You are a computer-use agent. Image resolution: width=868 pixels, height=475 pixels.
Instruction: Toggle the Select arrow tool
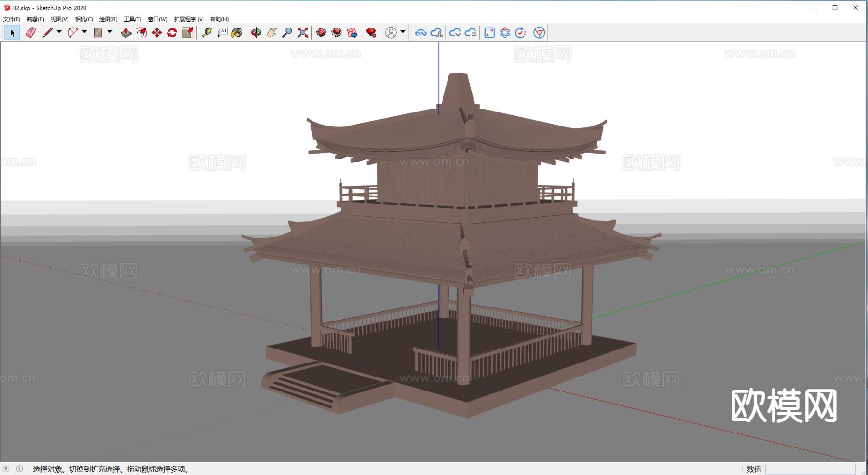tap(12, 32)
